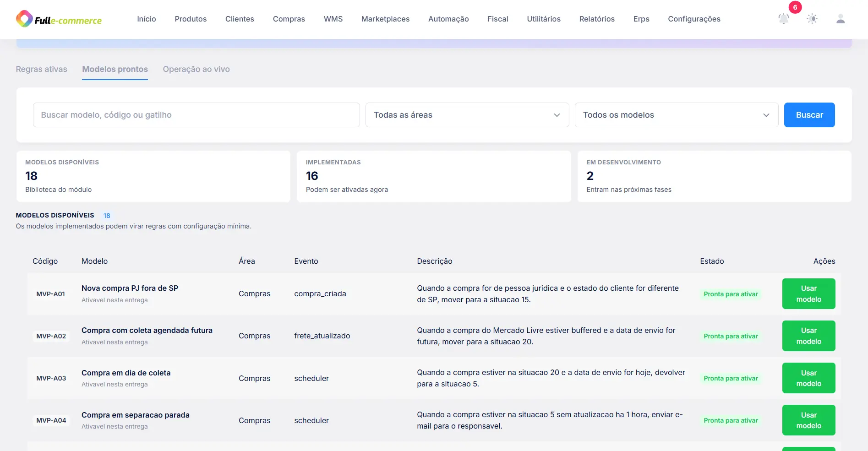
Task: Expand the Todas as áreas dropdown
Action: 467,115
